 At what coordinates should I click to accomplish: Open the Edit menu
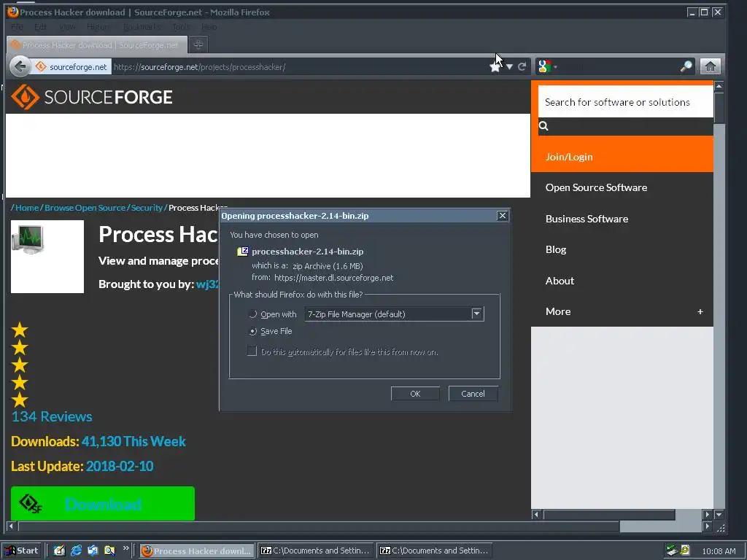pyautogui.click(x=41, y=27)
